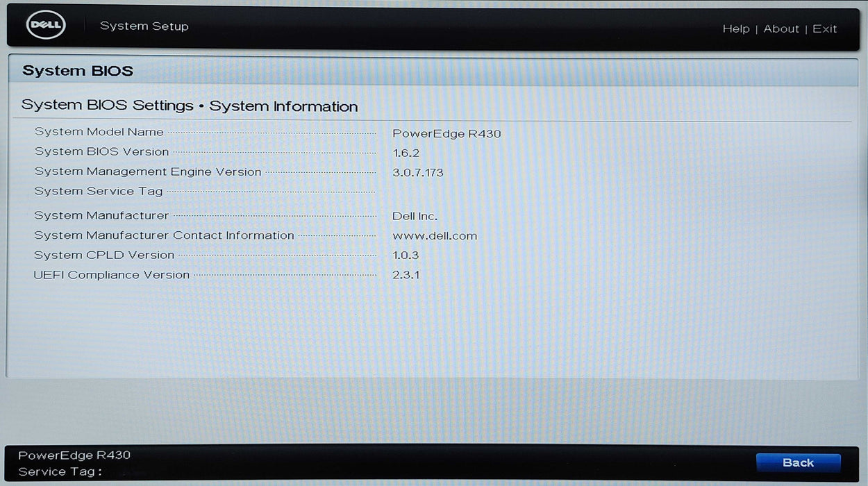This screenshot has height=486, width=868.
Task: Click the PowerEdge R430 model value
Action: (446, 133)
